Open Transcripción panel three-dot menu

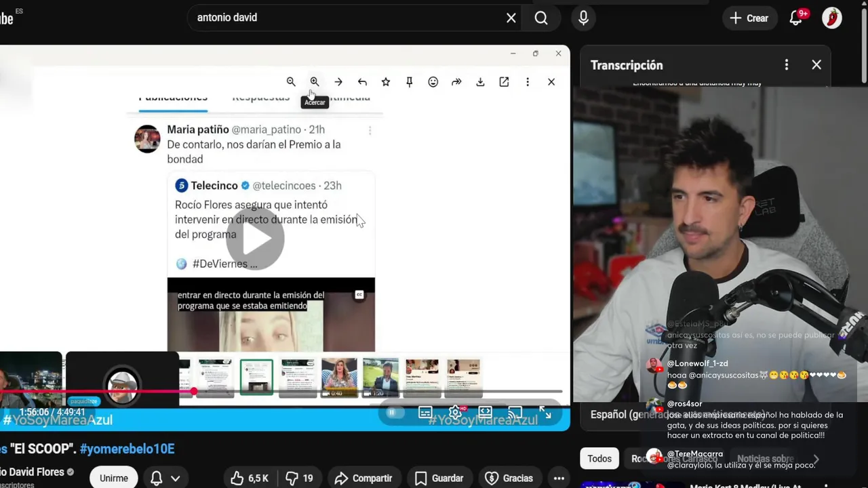[x=787, y=65]
